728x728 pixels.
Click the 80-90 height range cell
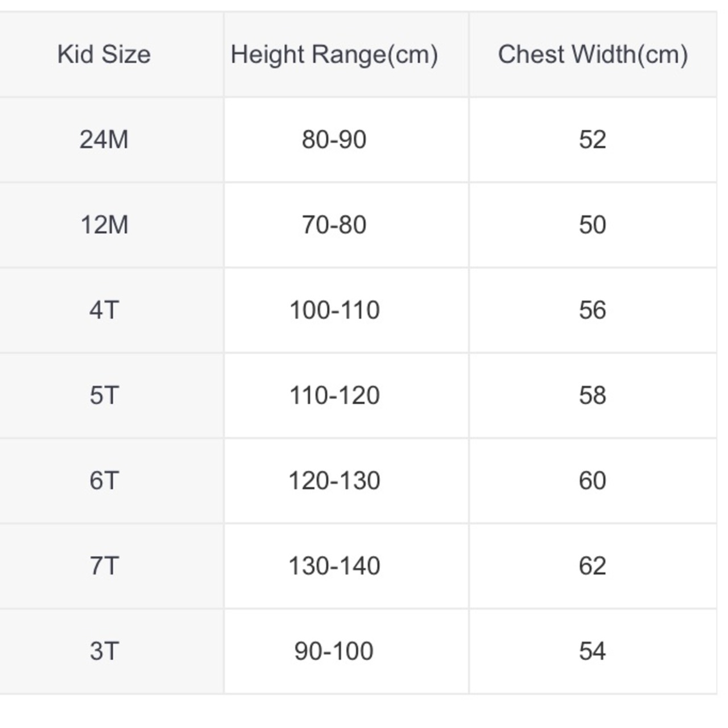pyautogui.click(x=346, y=140)
